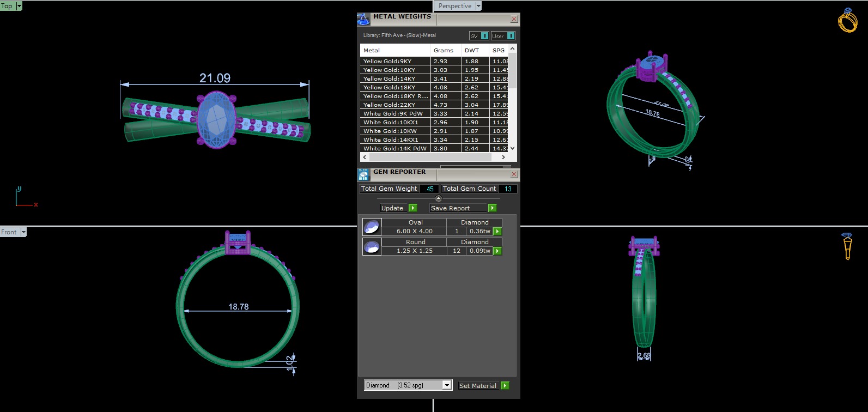This screenshot has width=868, height=412.
Task: Click metal table scroll right arrow
Action: (x=503, y=157)
